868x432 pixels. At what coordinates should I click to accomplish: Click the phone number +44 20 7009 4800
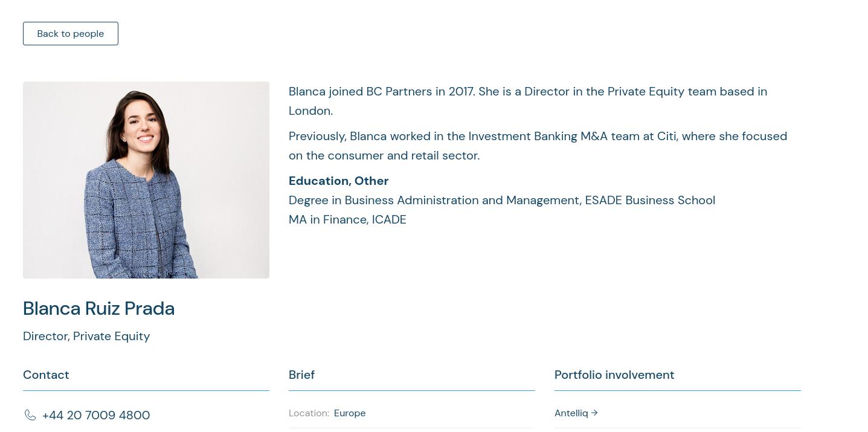click(x=96, y=416)
